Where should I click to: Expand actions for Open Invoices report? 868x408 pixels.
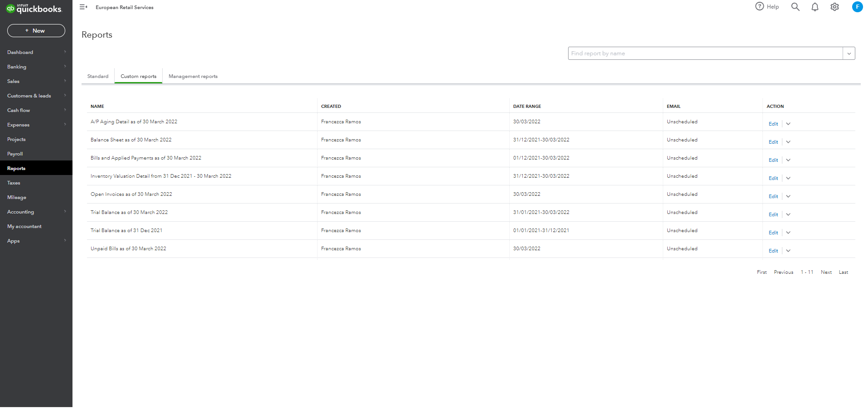click(x=788, y=196)
